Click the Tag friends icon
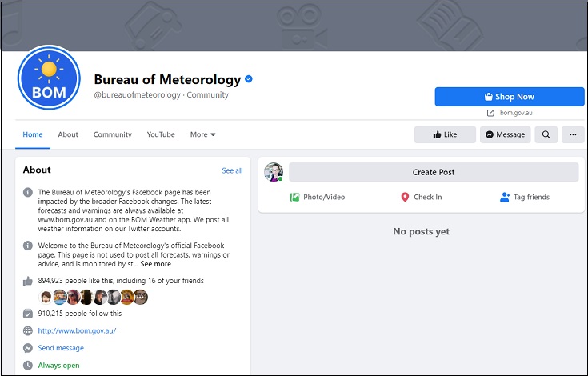Viewport: 588px width, 376px height. pyautogui.click(x=504, y=197)
